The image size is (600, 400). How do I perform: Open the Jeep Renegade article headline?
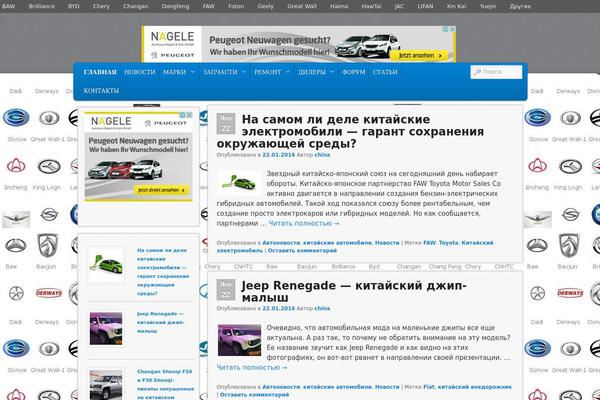pyautogui.click(x=354, y=291)
